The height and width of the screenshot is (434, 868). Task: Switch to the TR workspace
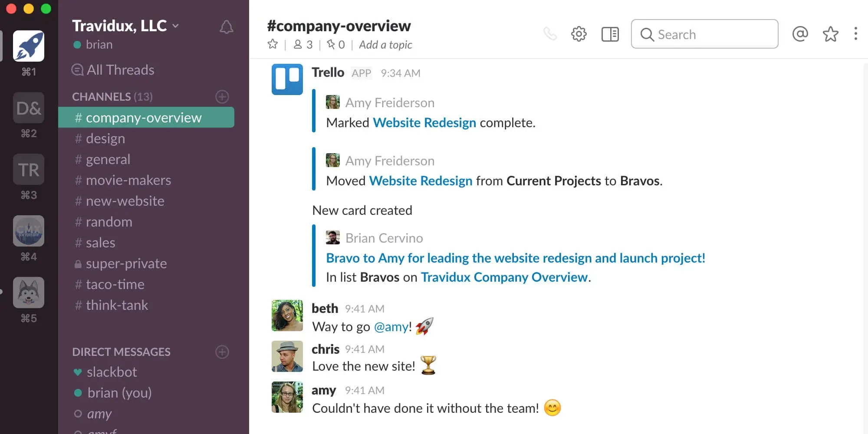28,169
